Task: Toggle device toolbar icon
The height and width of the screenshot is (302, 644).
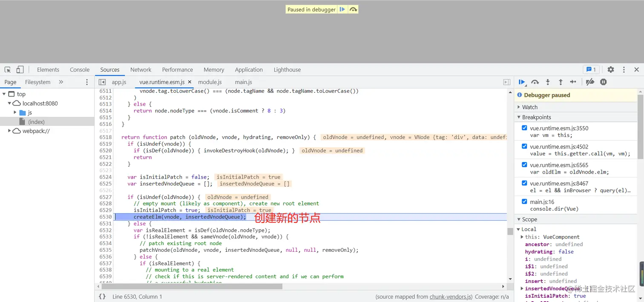Action: tap(20, 70)
